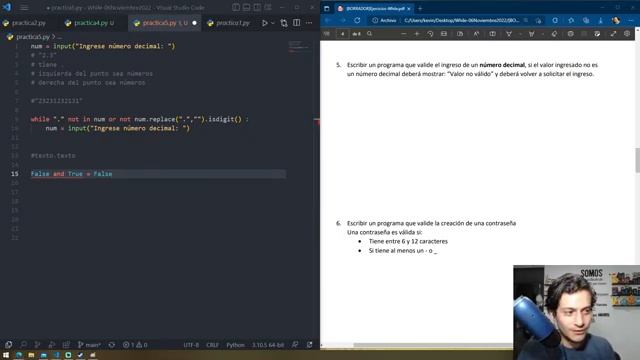Fit the PDF page to width
640x360 pixels.
(444, 34)
